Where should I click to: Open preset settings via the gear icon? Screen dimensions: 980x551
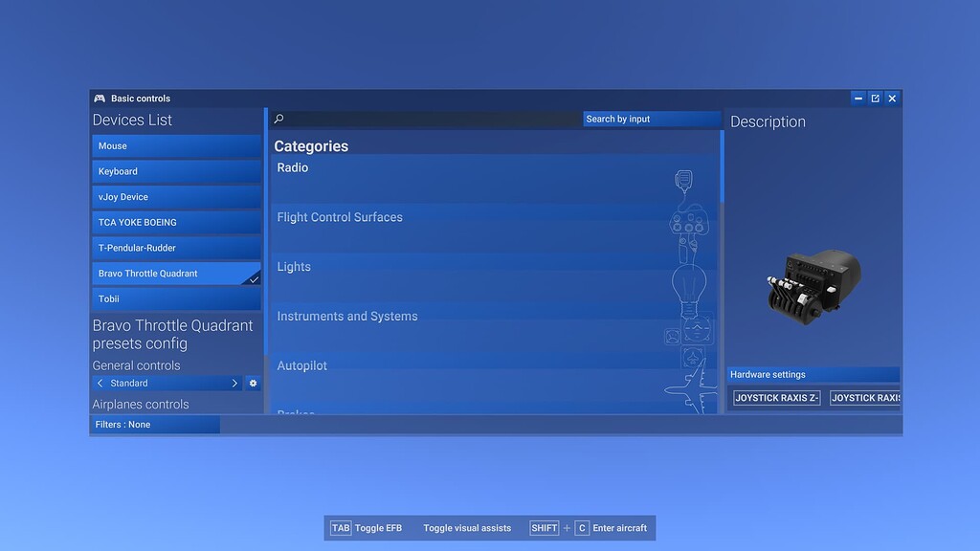point(253,382)
